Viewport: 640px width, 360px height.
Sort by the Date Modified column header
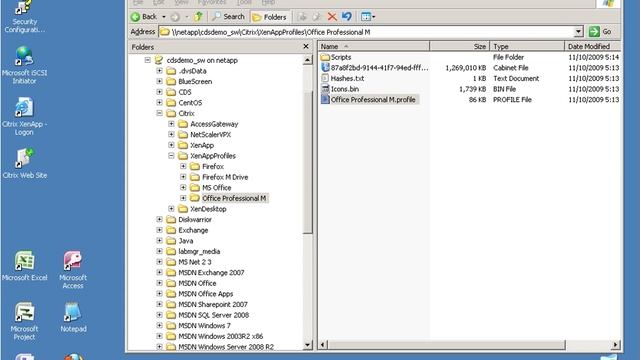pyautogui.click(x=592, y=47)
